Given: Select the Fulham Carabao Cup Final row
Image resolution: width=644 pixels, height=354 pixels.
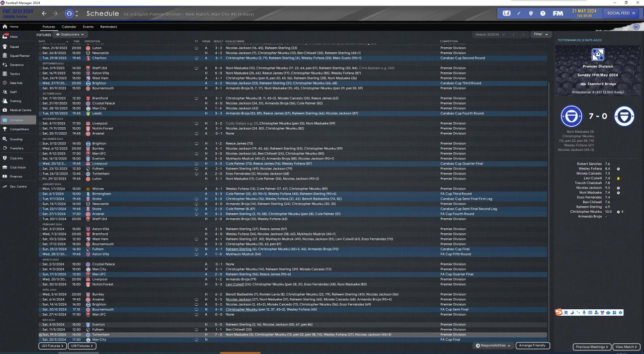Looking at the screenshot, I should pyautogui.click(x=293, y=249).
